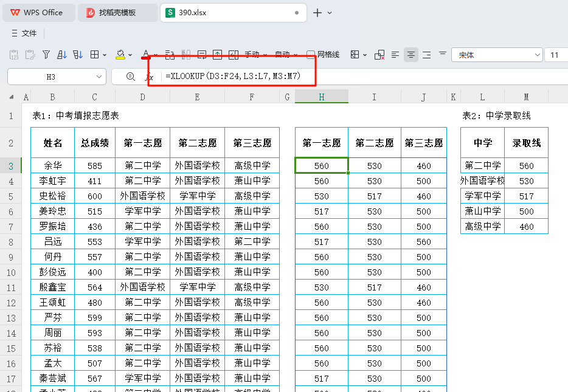Image resolution: width=568 pixels, height=392 pixels.
Task: Click the 表2：中学录取线 title cell
Action: 496,116
